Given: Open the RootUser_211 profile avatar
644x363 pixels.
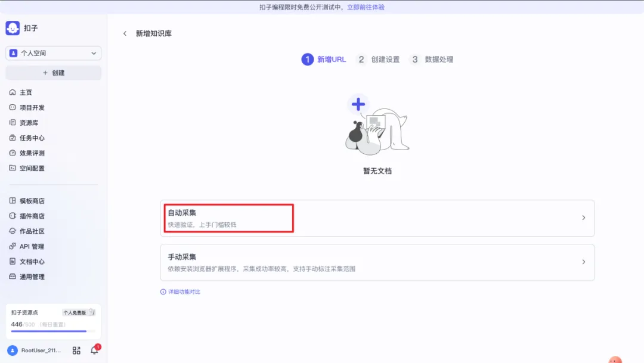Looking at the screenshot, I should 13,350.
